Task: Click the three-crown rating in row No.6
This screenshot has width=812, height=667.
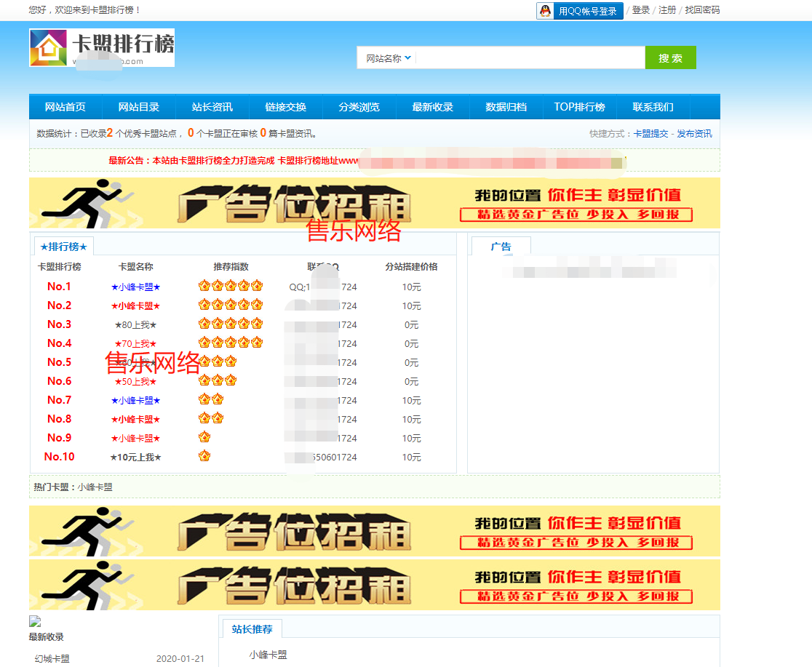Action: pos(218,380)
